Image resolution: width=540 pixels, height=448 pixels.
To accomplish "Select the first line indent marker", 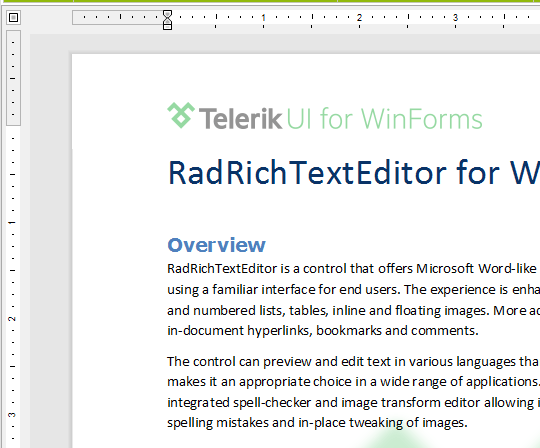I will click(167, 13).
